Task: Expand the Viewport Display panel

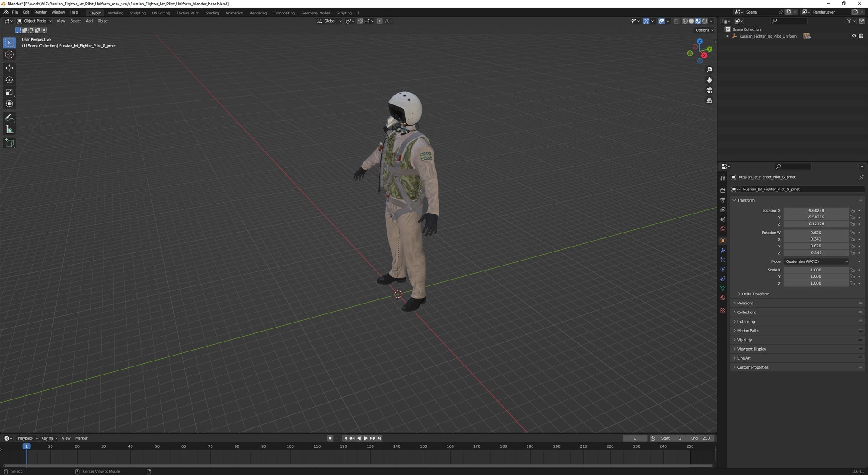Action: pyautogui.click(x=751, y=349)
